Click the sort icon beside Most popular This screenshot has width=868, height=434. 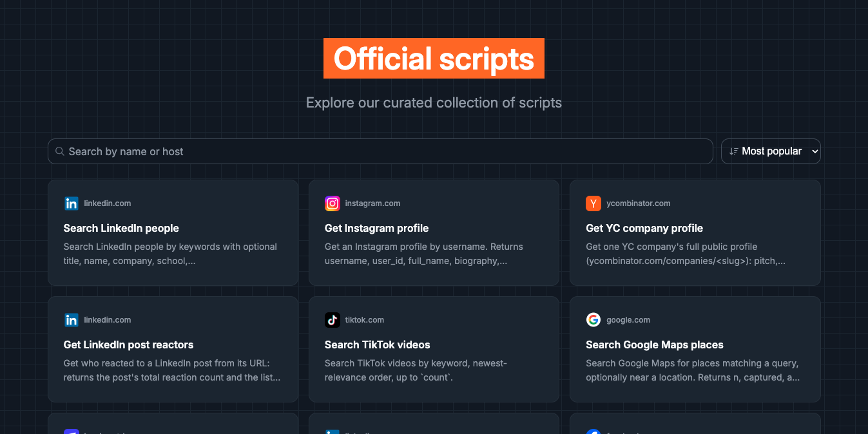pyautogui.click(x=733, y=151)
